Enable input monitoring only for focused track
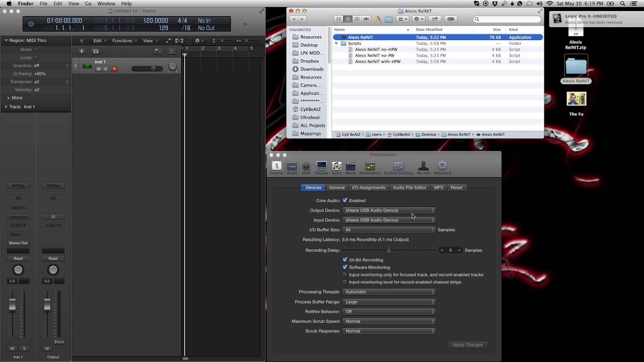Screen dimensions: 644x362 point(345,275)
